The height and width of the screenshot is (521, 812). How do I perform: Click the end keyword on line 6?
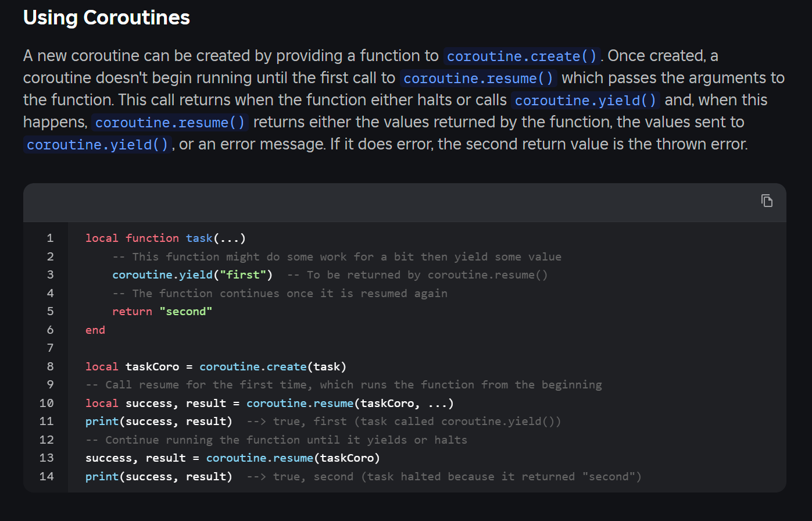95,330
